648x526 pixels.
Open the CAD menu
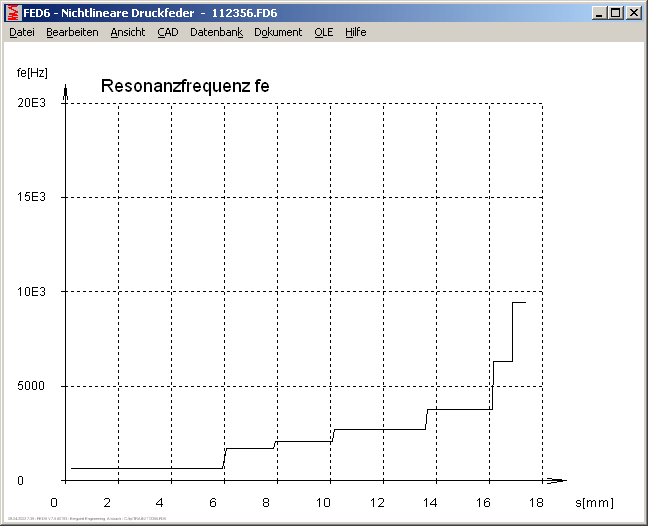point(167,32)
